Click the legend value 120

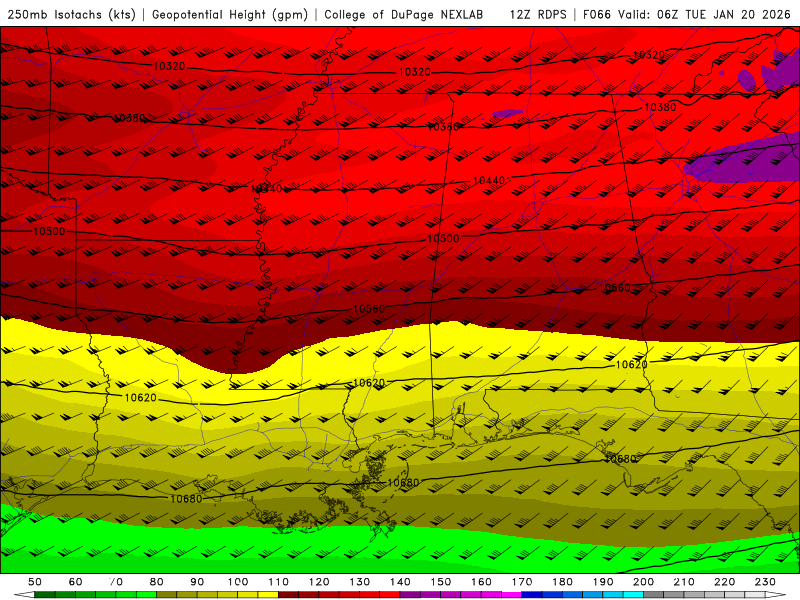point(319,582)
